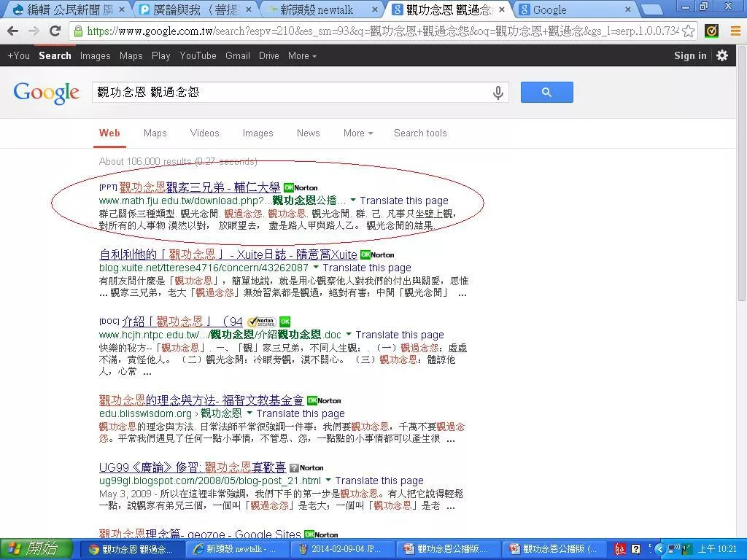This screenshot has width=747, height=560.
Task: Show hidden tray icons with the arrow
Action: (x=659, y=550)
